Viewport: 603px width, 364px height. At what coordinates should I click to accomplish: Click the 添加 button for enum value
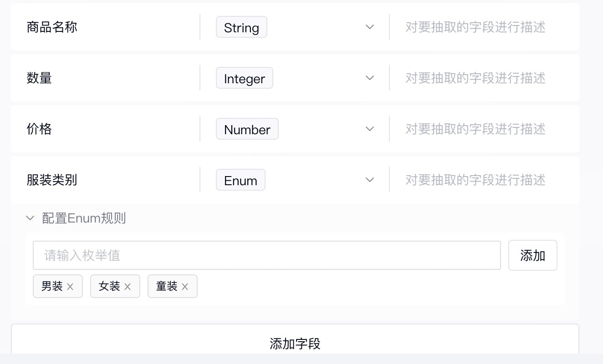click(533, 255)
